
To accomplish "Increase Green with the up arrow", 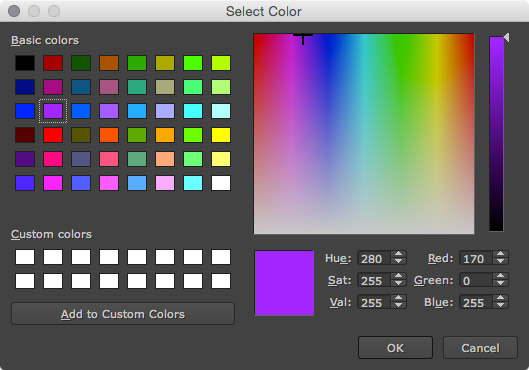I will (500, 276).
